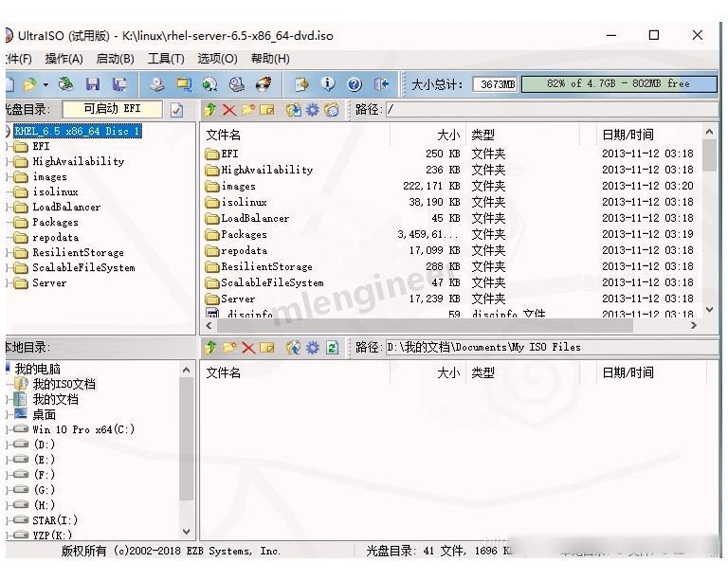Select the isolinux folder in file list

(x=244, y=202)
